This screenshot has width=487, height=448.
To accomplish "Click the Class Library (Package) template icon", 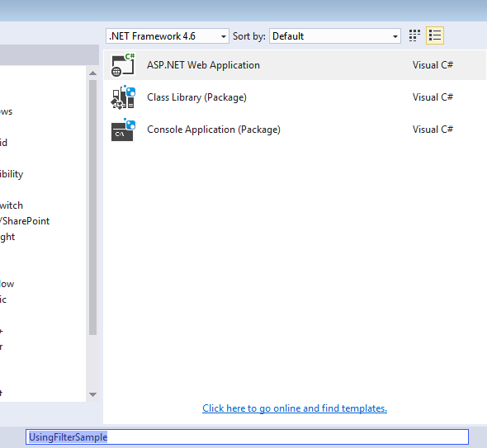I will (123, 97).
